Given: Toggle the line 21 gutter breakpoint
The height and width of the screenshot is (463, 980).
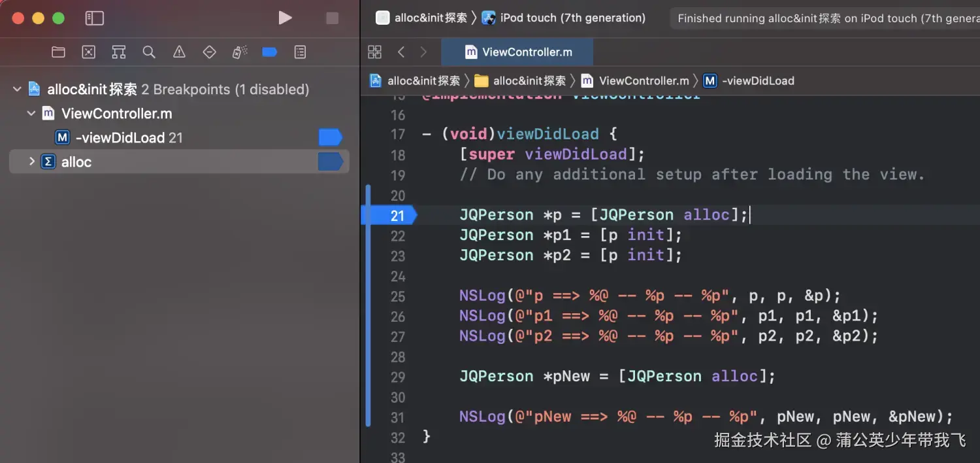Looking at the screenshot, I should (389, 215).
